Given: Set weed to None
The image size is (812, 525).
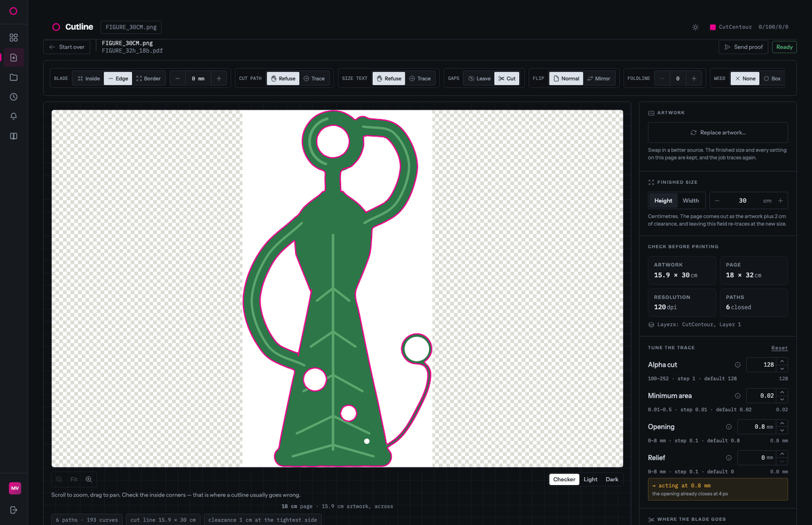Looking at the screenshot, I should coord(745,78).
